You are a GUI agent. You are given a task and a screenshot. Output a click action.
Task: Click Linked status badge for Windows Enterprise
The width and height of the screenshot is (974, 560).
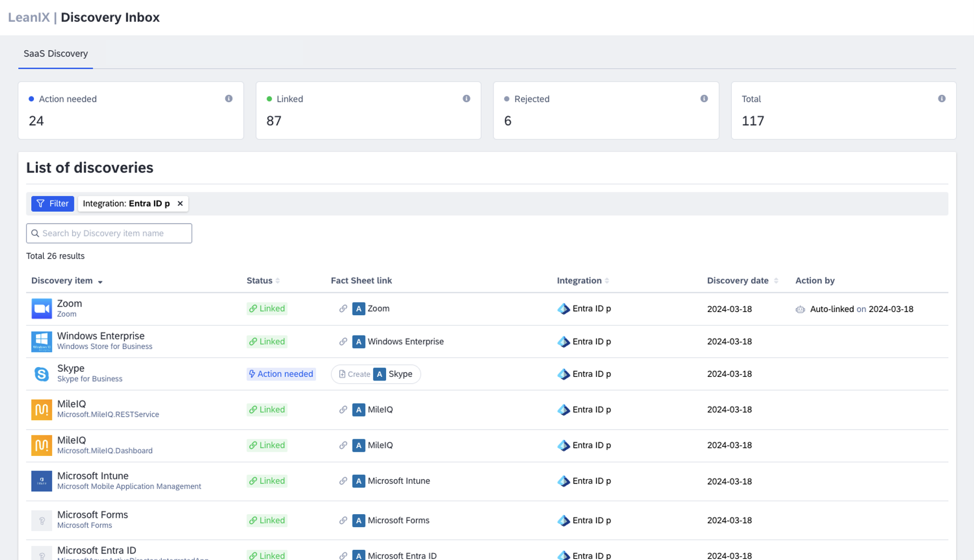click(267, 341)
